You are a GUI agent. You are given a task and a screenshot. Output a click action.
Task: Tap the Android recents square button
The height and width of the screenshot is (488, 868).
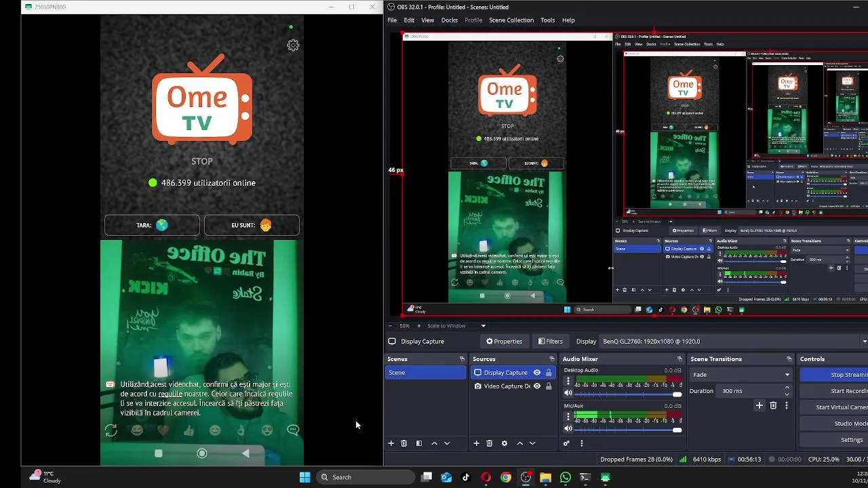(x=159, y=453)
